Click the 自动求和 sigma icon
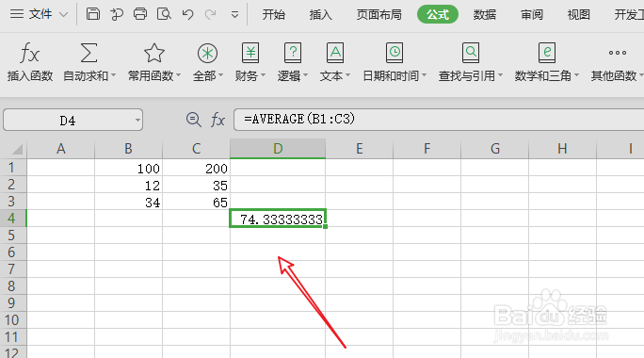644x358 pixels. point(89,53)
